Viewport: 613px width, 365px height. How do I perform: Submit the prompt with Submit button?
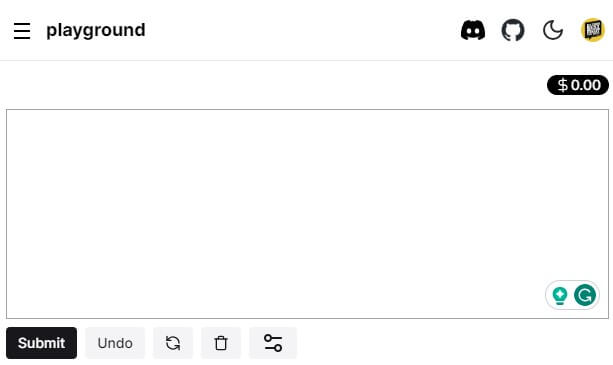(x=41, y=343)
